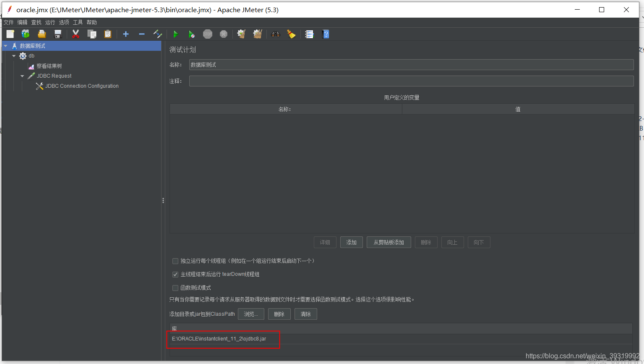The height and width of the screenshot is (364, 644).
Task: Open the 查找 menu
Action: [36, 22]
